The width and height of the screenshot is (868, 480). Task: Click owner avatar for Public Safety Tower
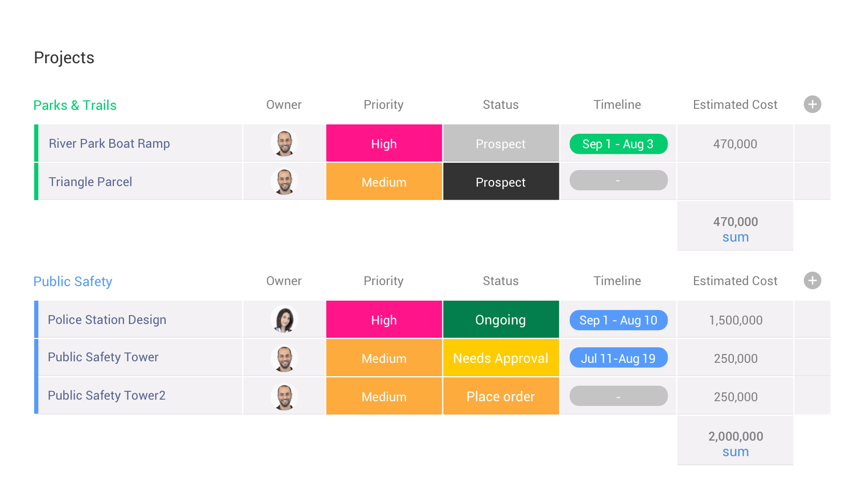(x=284, y=358)
